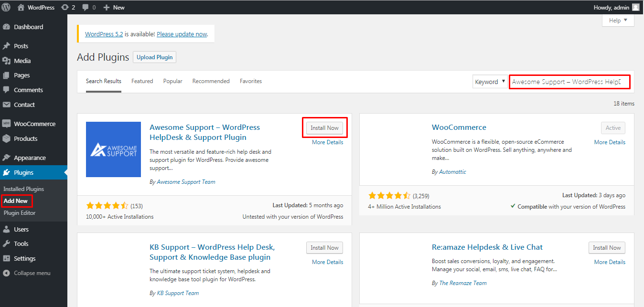Switch to the Featured plugins tab
Image resolution: width=644 pixels, height=307 pixels.
(142, 81)
